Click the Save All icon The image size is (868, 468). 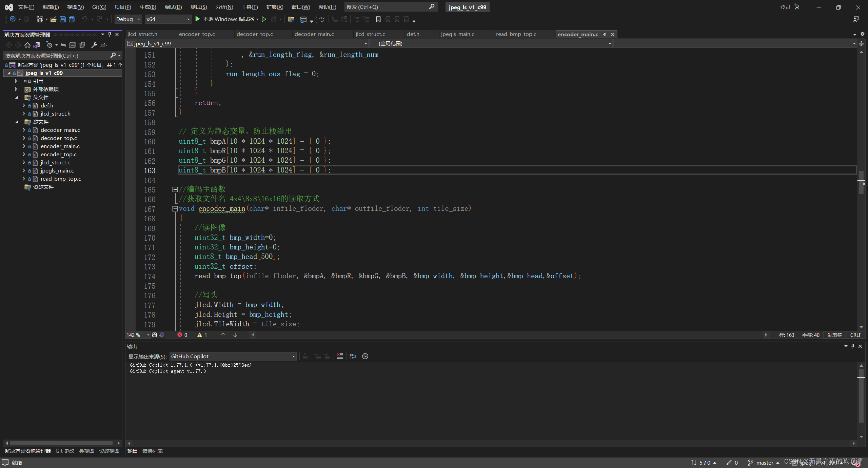point(72,19)
